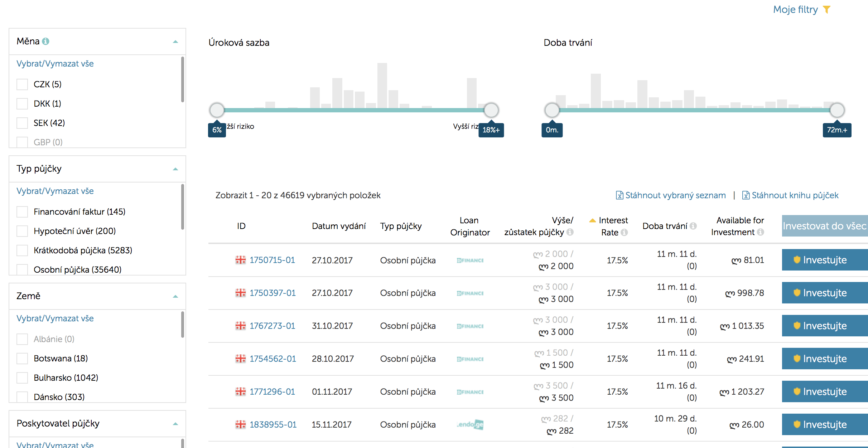Click the originator logo for loan 1771296-01
The height and width of the screenshot is (448, 868).
(470, 392)
